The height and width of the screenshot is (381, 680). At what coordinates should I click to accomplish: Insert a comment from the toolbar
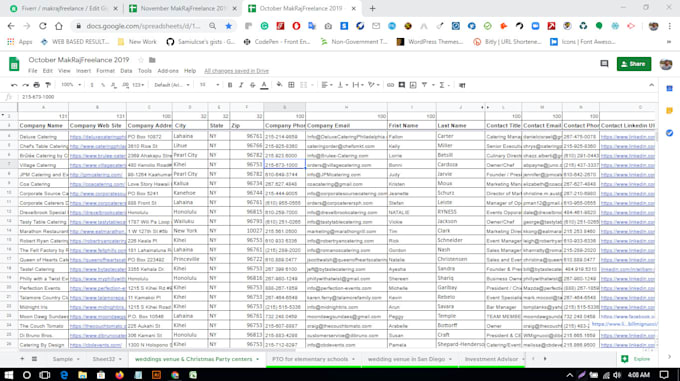point(402,85)
